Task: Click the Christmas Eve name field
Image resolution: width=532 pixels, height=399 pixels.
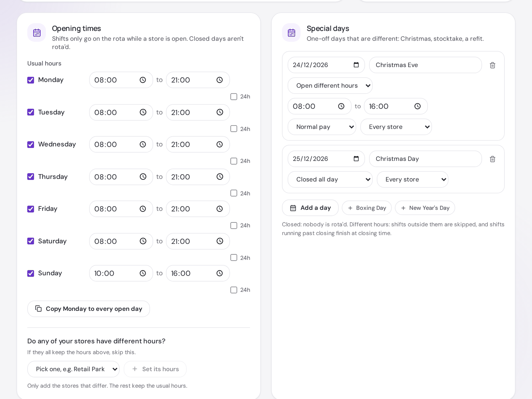Action: coord(425,65)
